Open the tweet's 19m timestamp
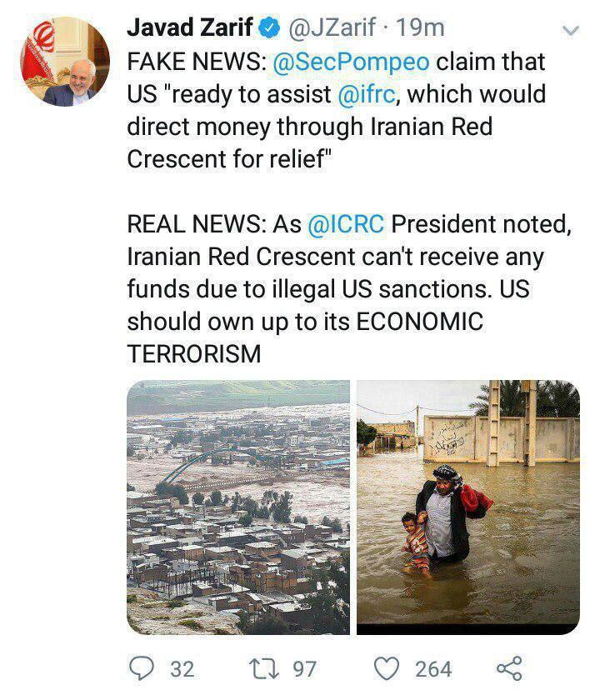This screenshot has width=600, height=700. pyautogui.click(x=418, y=27)
